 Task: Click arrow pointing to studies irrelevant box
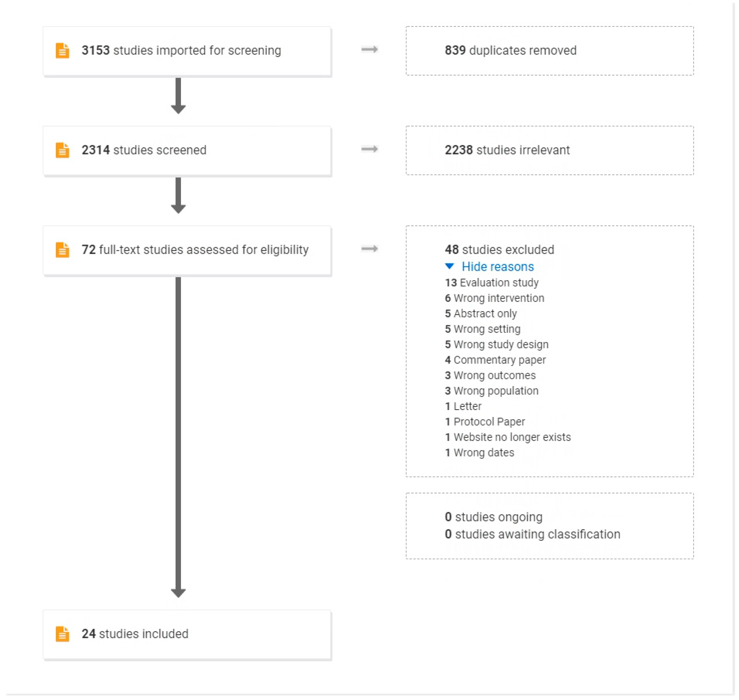(x=370, y=149)
